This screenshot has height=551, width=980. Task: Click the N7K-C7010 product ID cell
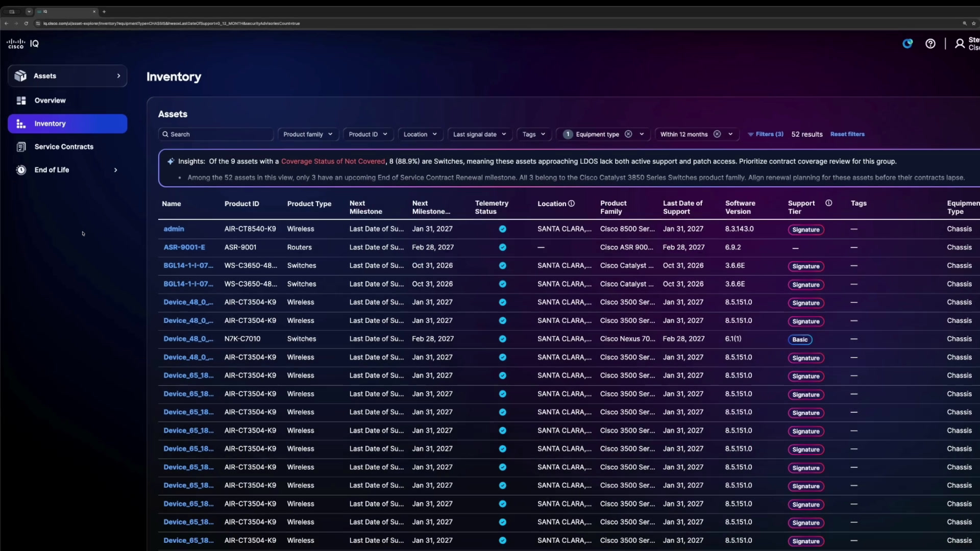point(242,339)
